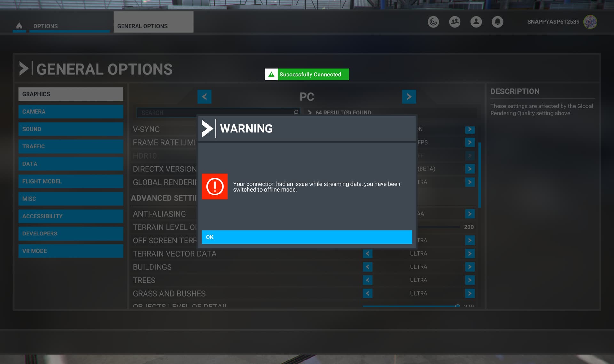
Task: Switch platform with right arrow beside PC
Action: point(409,97)
